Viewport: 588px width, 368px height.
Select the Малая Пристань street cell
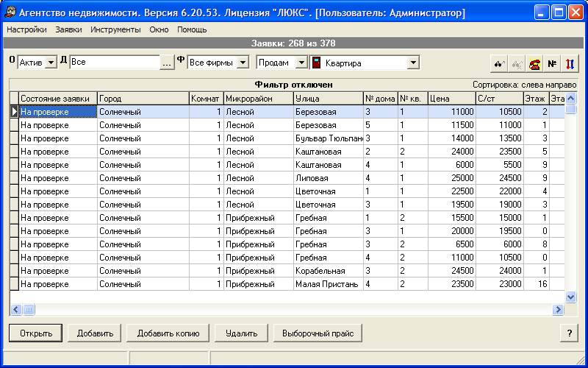(x=329, y=284)
